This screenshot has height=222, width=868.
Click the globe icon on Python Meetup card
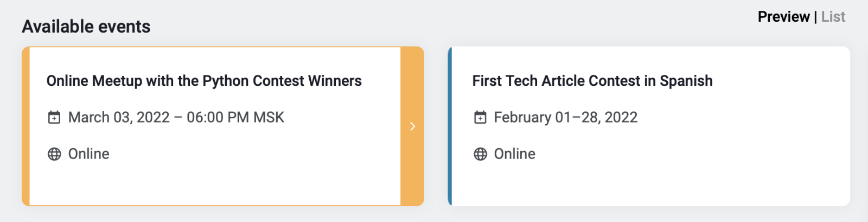[x=54, y=154]
